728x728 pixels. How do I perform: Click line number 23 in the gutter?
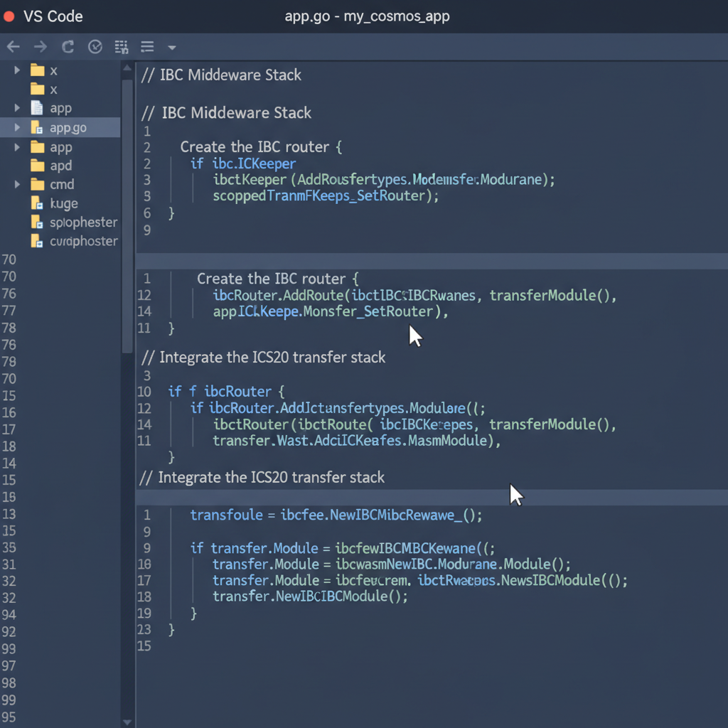(144, 630)
